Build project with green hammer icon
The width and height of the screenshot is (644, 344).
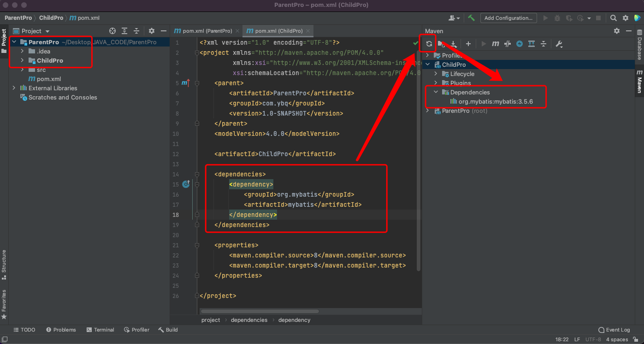click(x=471, y=18)
